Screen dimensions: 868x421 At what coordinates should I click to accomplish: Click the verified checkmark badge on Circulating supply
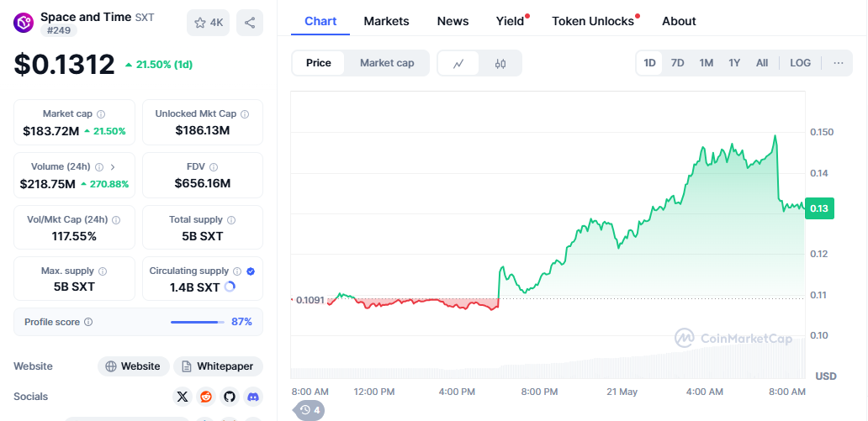point(250,271)
